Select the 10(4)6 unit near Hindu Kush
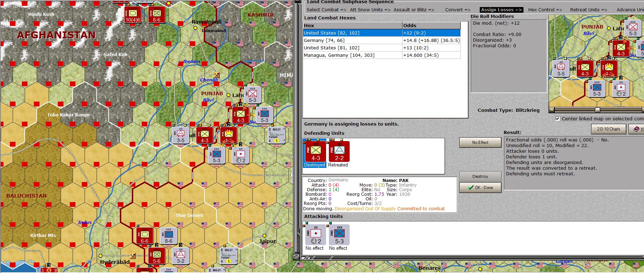The width and height of the screenshot is (644, 273). pos(133,14)
